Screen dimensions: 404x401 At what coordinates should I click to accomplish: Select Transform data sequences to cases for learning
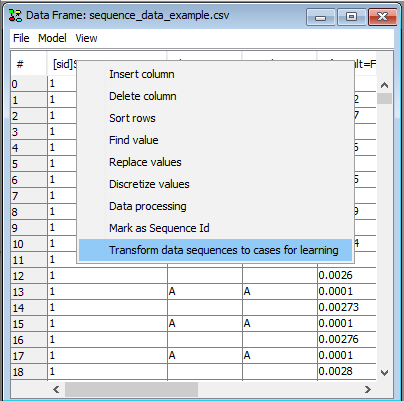(x=215, y=250)
